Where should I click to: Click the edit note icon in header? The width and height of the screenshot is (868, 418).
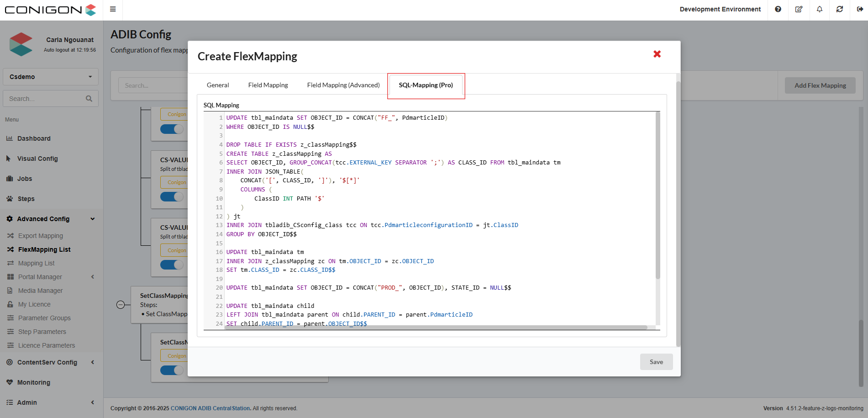799,9
